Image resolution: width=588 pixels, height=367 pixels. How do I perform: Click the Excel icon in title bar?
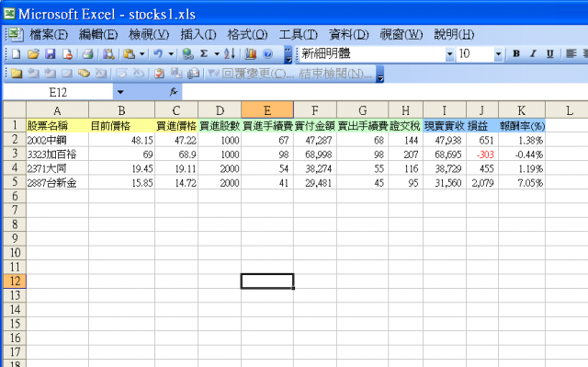[x=9, y=15]
